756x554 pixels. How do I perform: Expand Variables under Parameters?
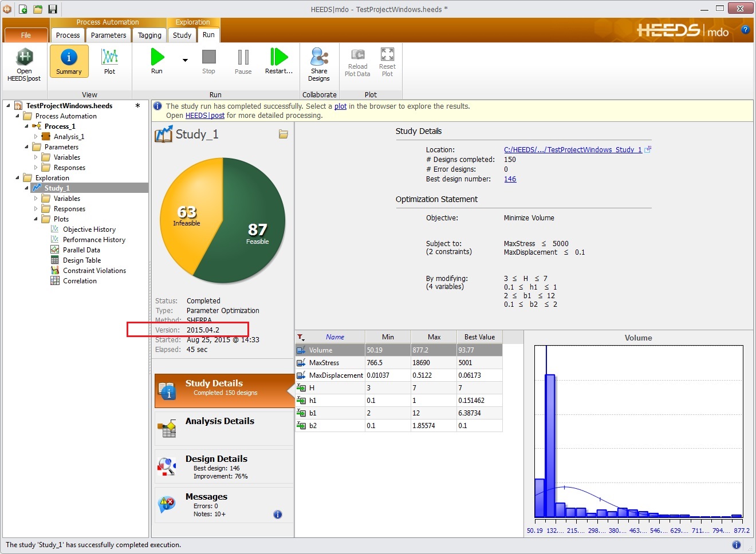point(36,157)
